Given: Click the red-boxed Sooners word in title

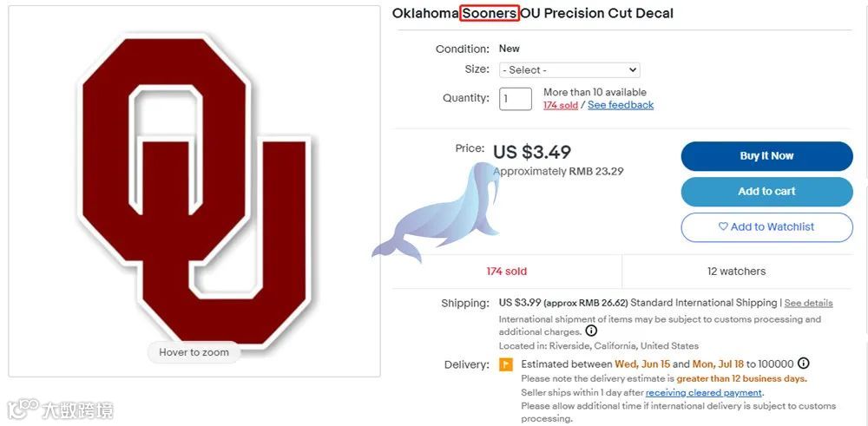Looking at the screenshot, I should point(490,13).
